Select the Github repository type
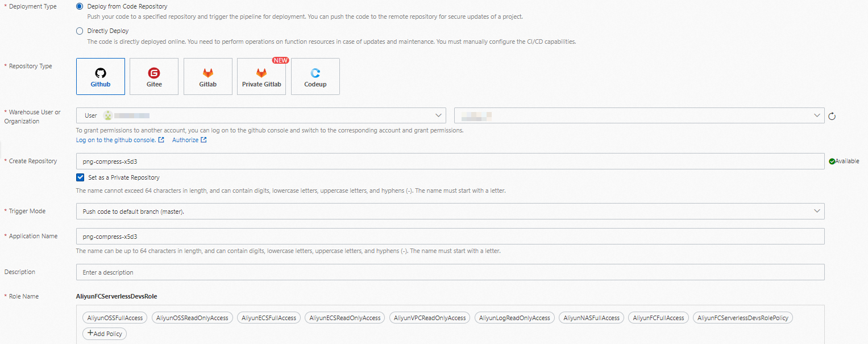 (x=100, y=76)
